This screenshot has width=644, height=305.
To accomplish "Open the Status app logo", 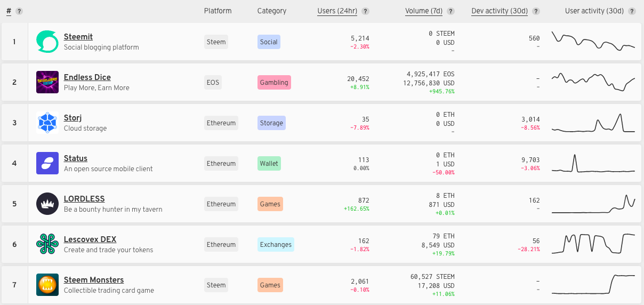I will coord(47,163).
